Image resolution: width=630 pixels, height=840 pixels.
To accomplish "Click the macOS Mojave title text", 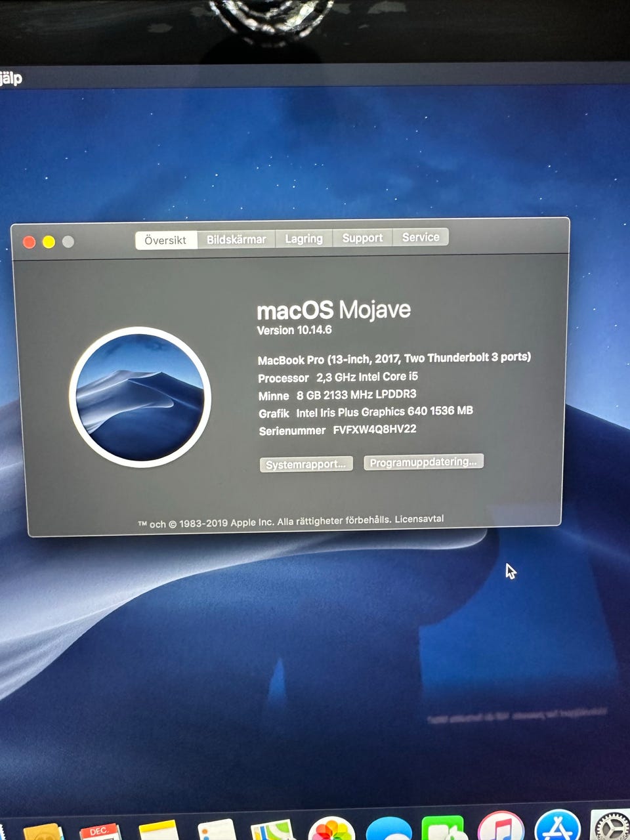I will tap(333, 309).
